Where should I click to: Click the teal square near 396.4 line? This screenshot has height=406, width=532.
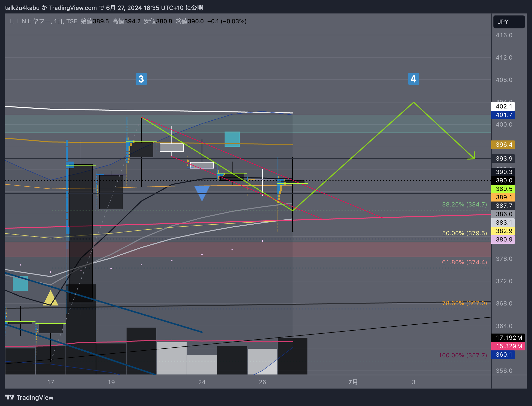(232, 139)
